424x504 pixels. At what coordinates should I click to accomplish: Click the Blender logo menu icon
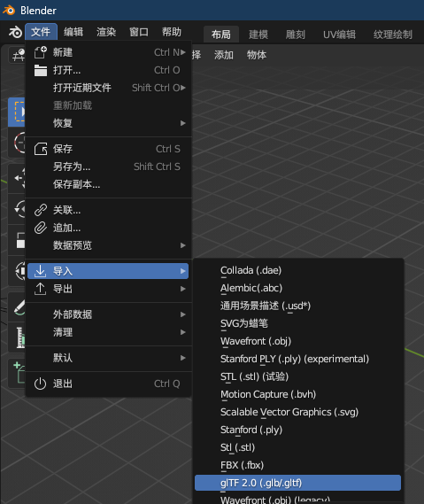point(15,32)
